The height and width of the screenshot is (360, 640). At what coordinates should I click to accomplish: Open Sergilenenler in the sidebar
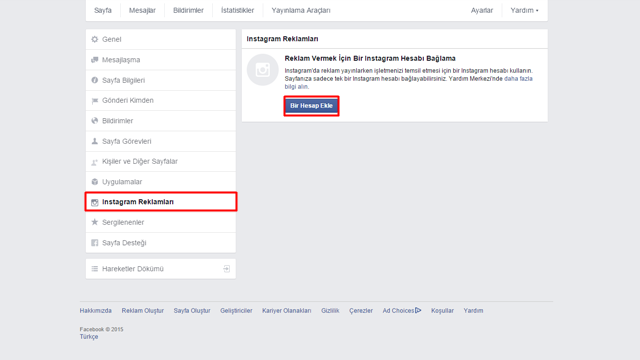point(161,222)
